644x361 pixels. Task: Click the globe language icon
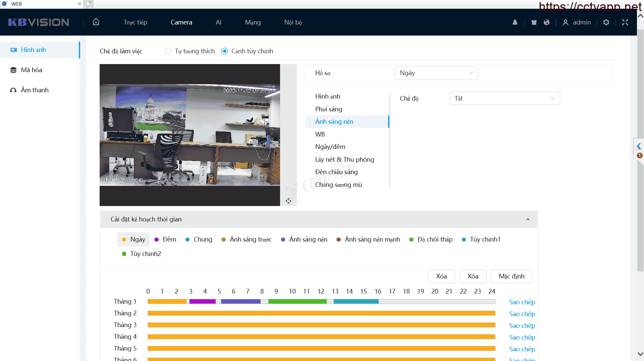coord(547,22)
